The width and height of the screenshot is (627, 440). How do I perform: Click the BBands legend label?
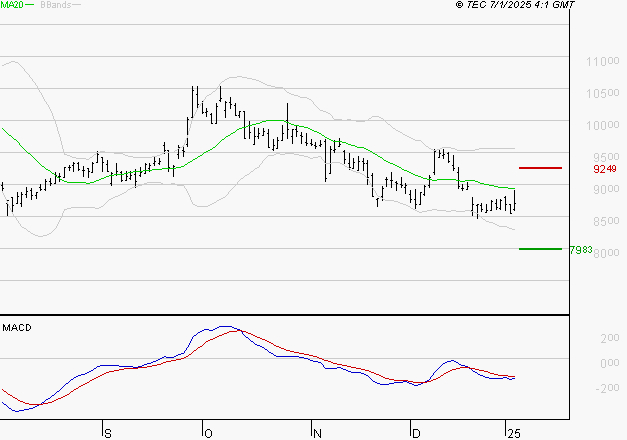56,5
